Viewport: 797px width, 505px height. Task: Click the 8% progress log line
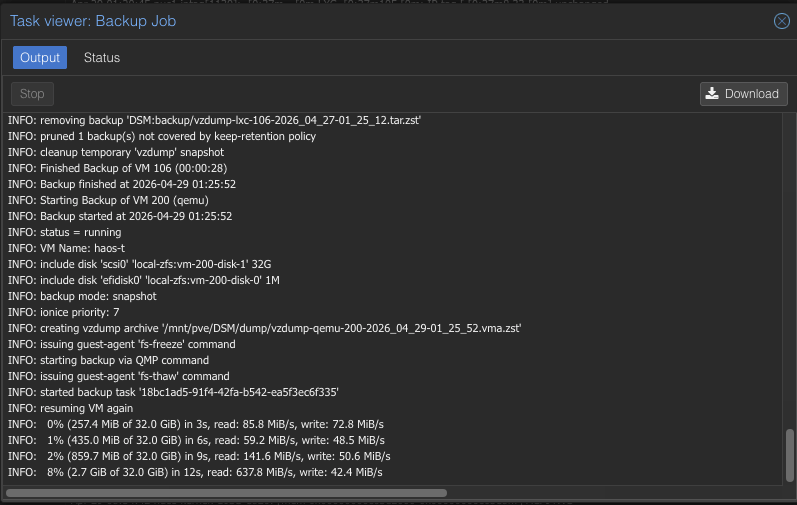195,472
